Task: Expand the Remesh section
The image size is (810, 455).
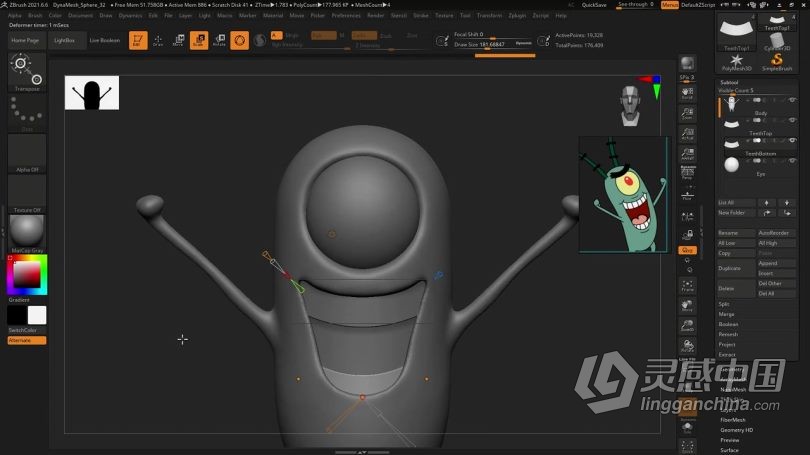Action: pos(728,334)
